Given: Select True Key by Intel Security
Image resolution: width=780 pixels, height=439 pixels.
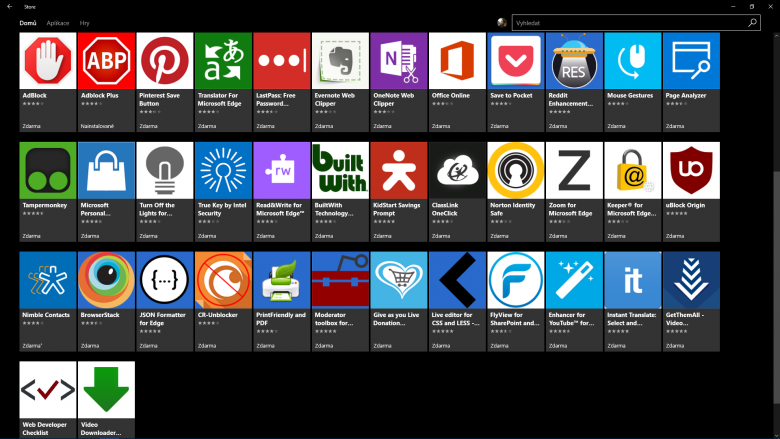Looking at the screenshot, I should [223, 192].
